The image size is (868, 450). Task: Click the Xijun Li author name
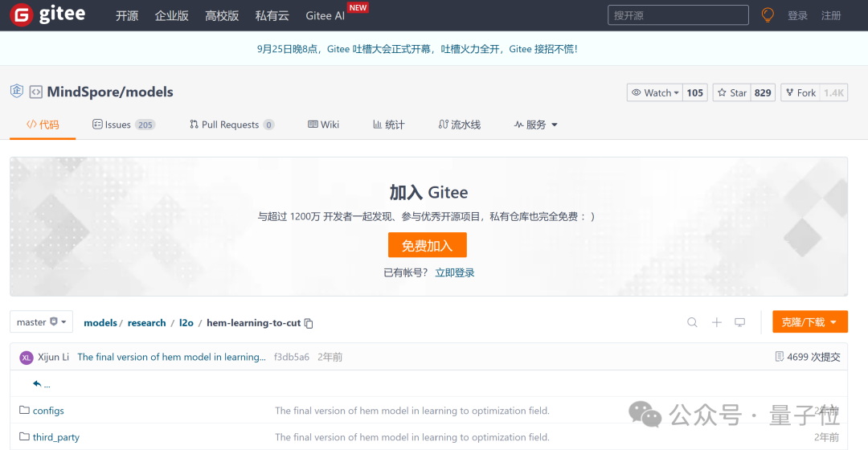coord(53,357)
